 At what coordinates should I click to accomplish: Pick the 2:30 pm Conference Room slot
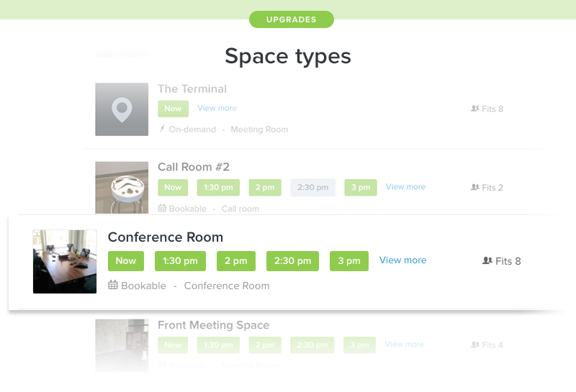click(x=293, y=261)
